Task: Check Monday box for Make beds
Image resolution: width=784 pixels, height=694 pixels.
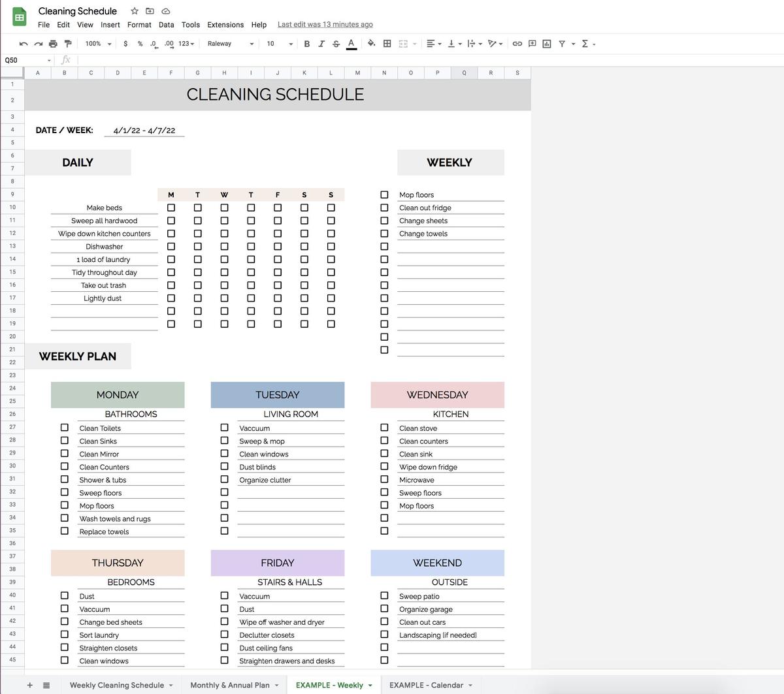Action: pyautogui.click(x=171, y=208)
